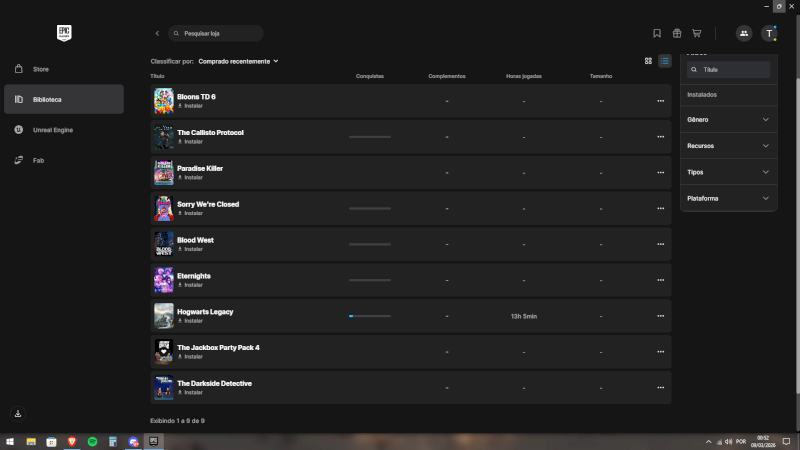Image resolution: width=800 pixels, height=450 pixels.
Task: Click the Epic Games logo
Action: [65, 33]
